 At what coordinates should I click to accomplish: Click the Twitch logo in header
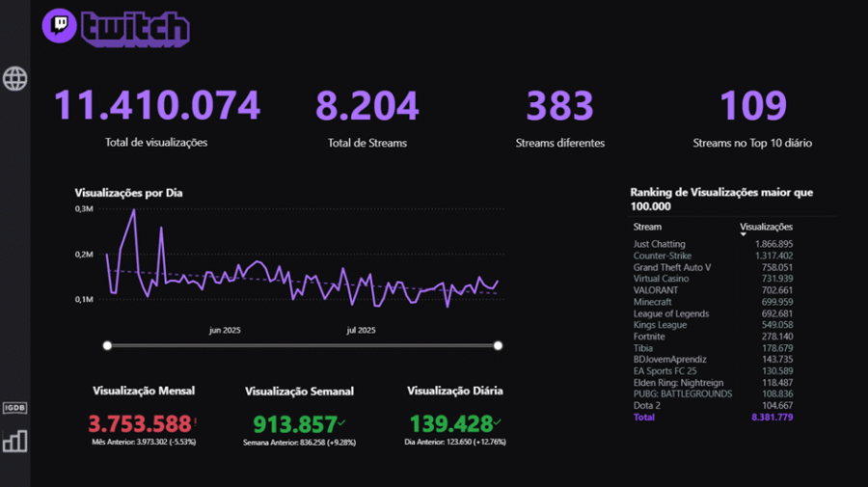coord(116,27)
